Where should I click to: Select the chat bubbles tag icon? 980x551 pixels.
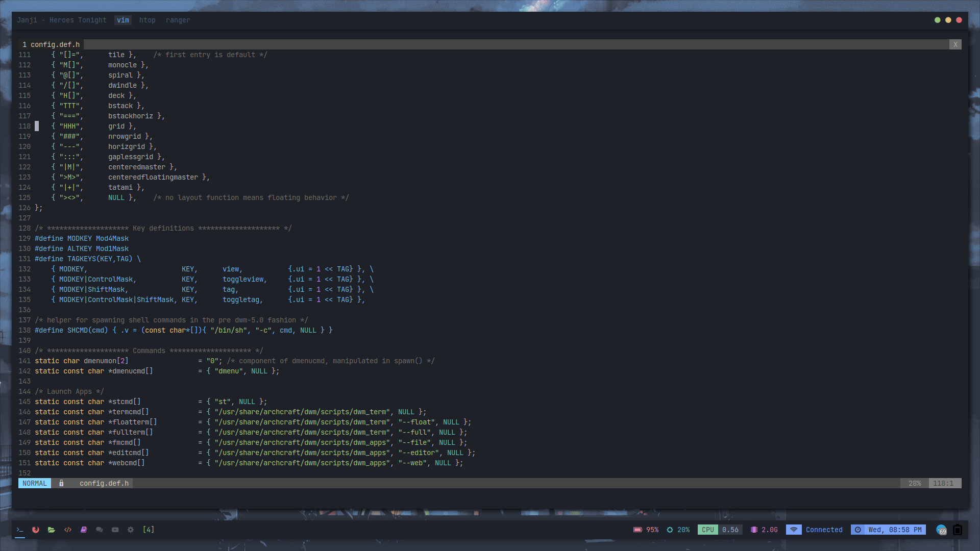(100, 530)
